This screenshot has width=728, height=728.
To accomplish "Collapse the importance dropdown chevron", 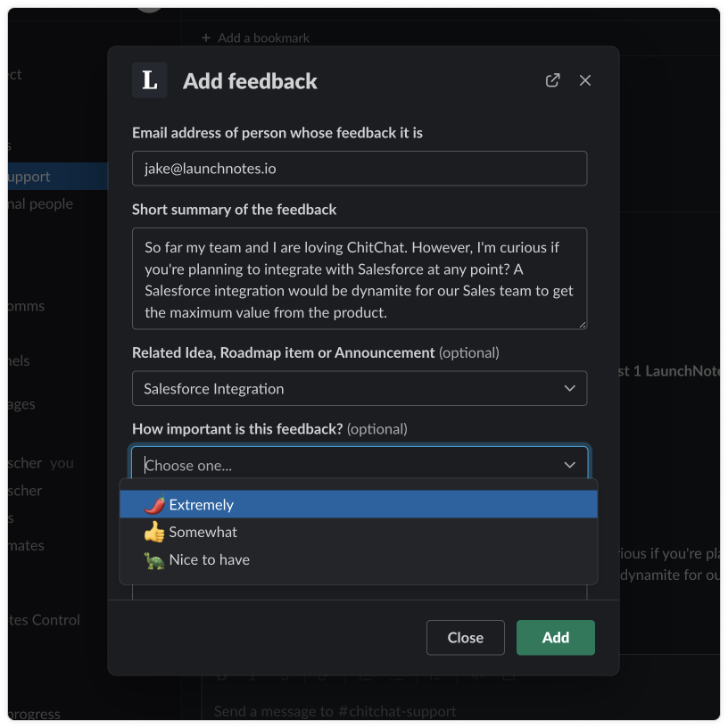I will tap(570, 465).
